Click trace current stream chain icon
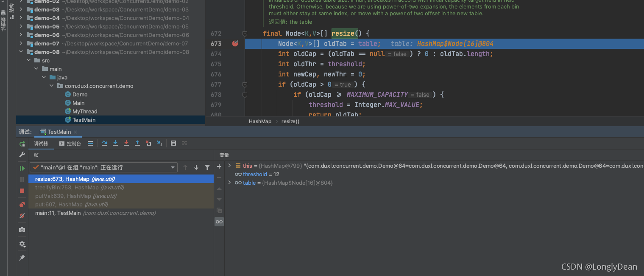 pos(184,144)
